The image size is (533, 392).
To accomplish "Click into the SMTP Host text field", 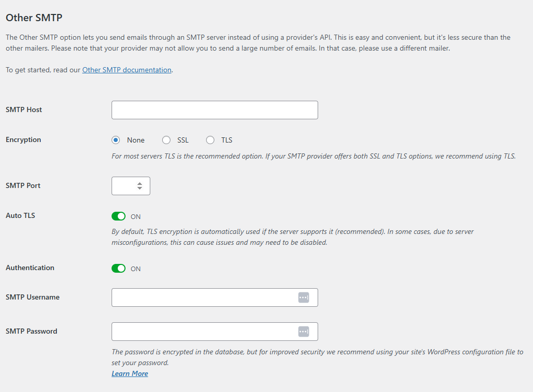I will [214, 110].
